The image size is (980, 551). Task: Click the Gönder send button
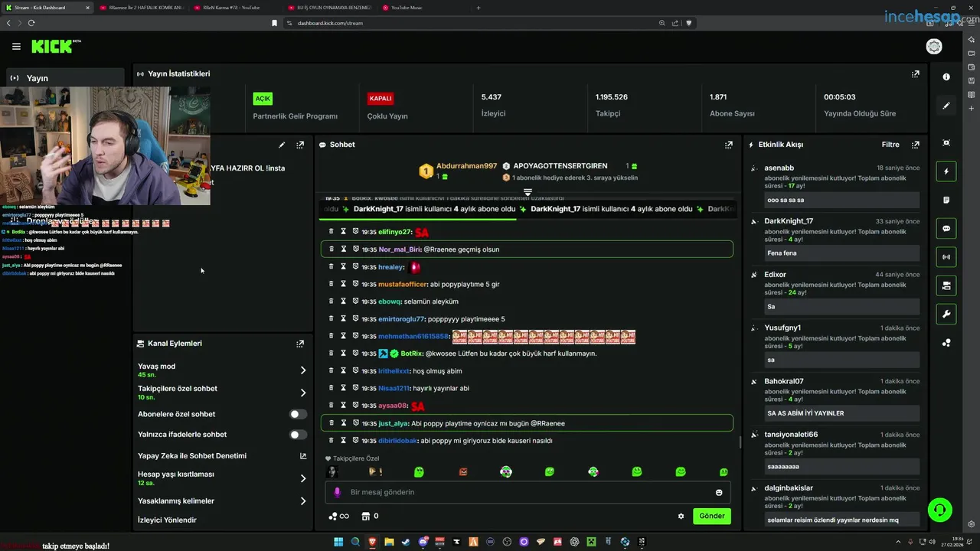pyautogui.click(x=711, y=516)
